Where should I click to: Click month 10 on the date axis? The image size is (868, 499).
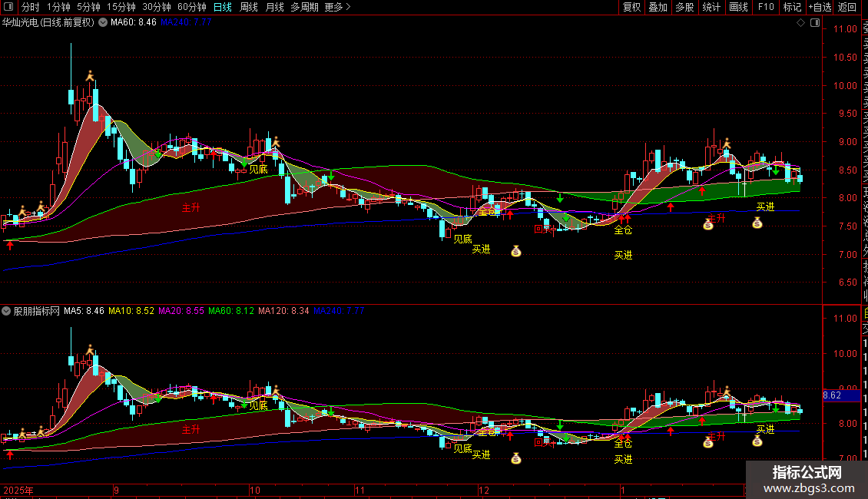pos(255,490)
